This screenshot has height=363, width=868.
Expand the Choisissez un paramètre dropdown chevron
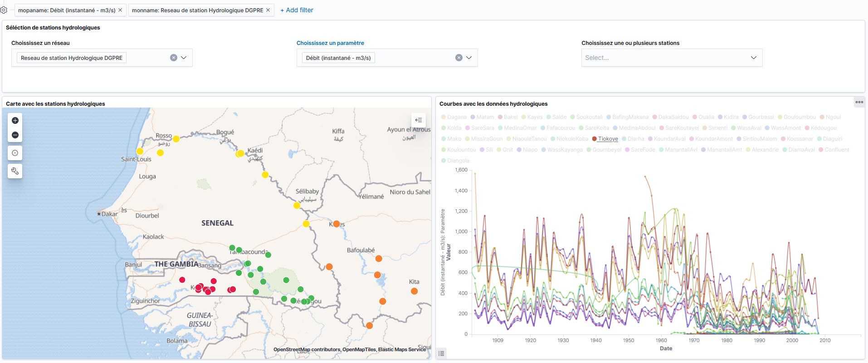(x=469, y=58)
